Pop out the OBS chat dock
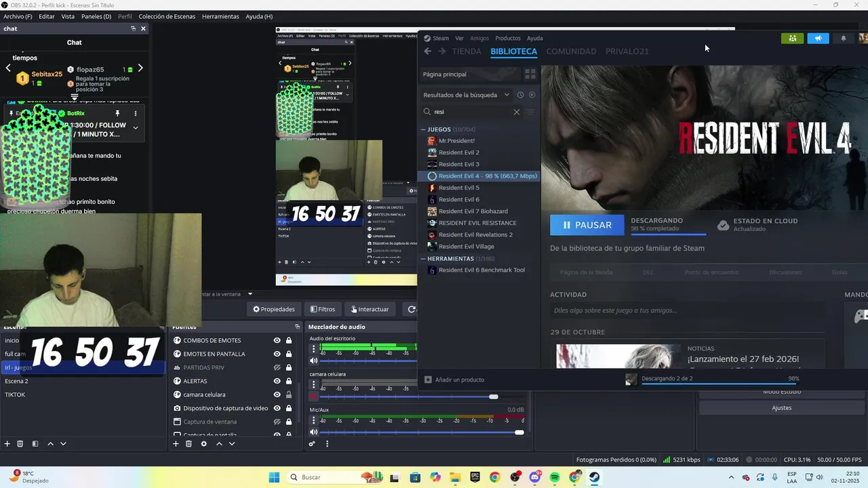This screenshot has width=868, height=488. (x=134, y=28)
